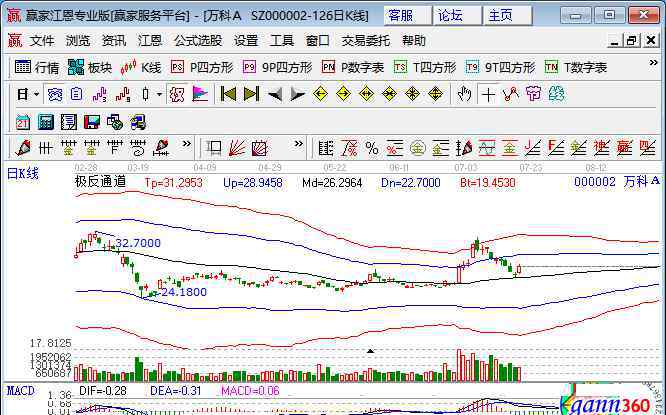
Task: Switch to K线 candlestick chart view
Action: pyautogui.click(x=141, y=67)
